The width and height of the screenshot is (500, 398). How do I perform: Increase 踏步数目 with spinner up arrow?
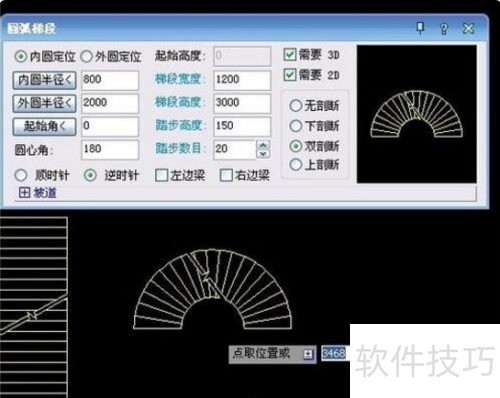(x=263, y=145)
